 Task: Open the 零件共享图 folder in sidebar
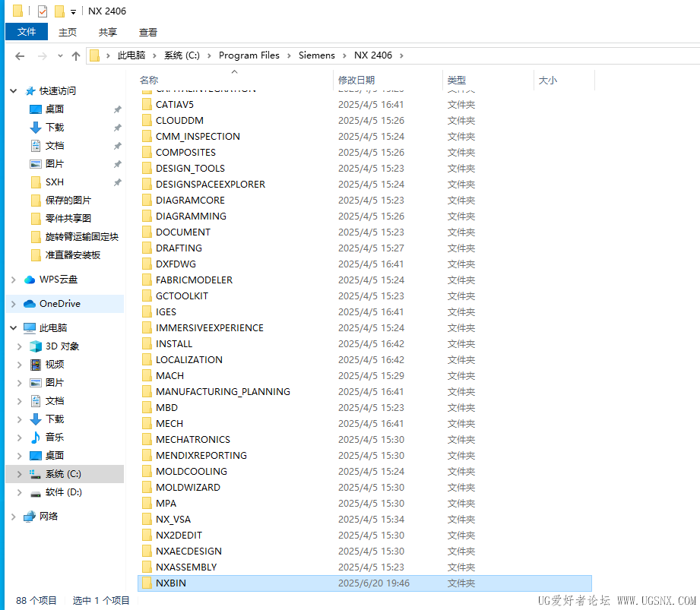[68, 219]
